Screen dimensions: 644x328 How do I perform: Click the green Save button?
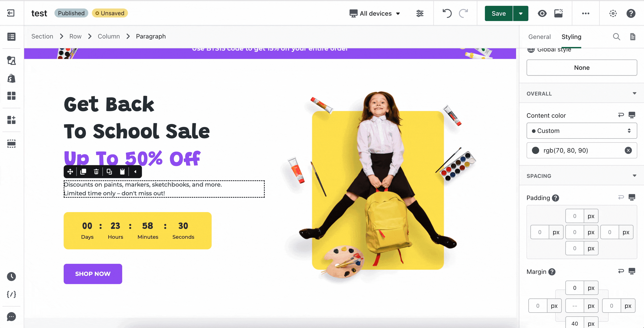pyautogui.click(x=499, y=13)
